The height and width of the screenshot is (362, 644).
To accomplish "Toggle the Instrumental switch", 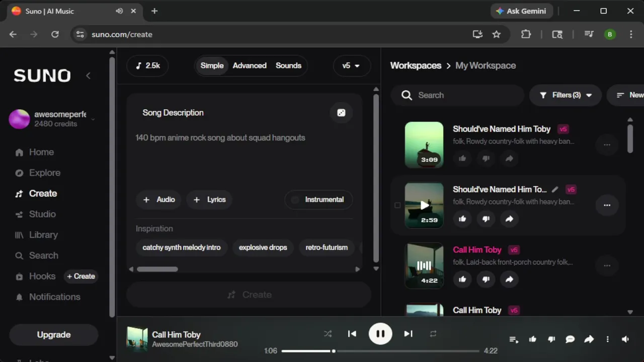I will pyautogui.click(x=318, y=200).
